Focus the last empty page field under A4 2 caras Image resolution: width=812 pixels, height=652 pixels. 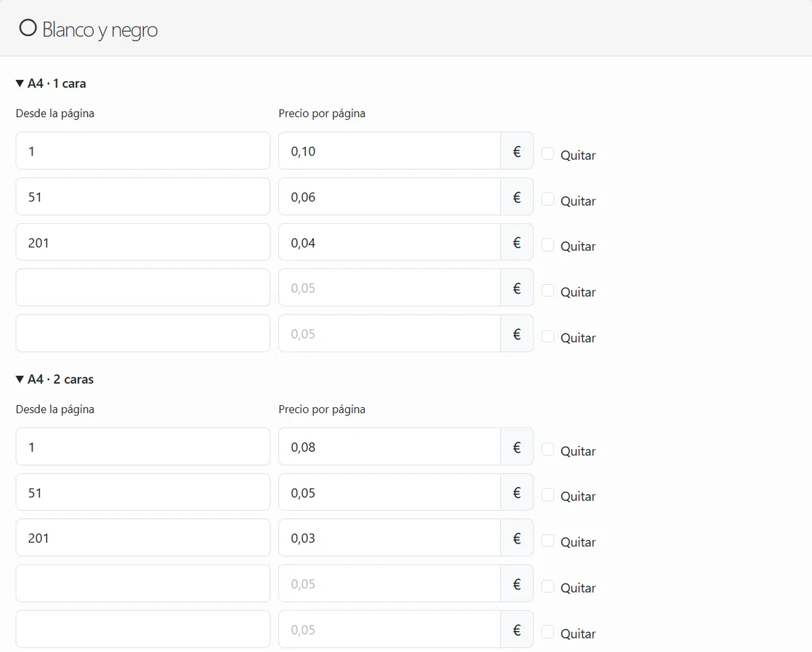143,630
